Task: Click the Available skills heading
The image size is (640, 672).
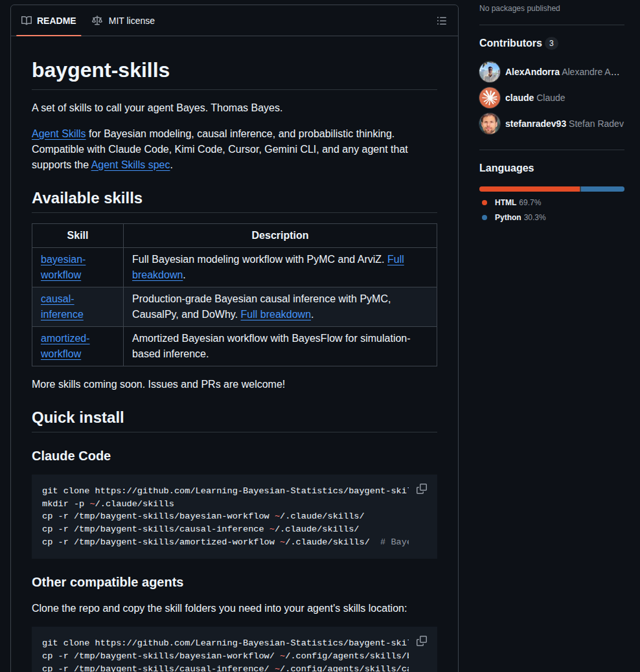Action: pos(87,198)
